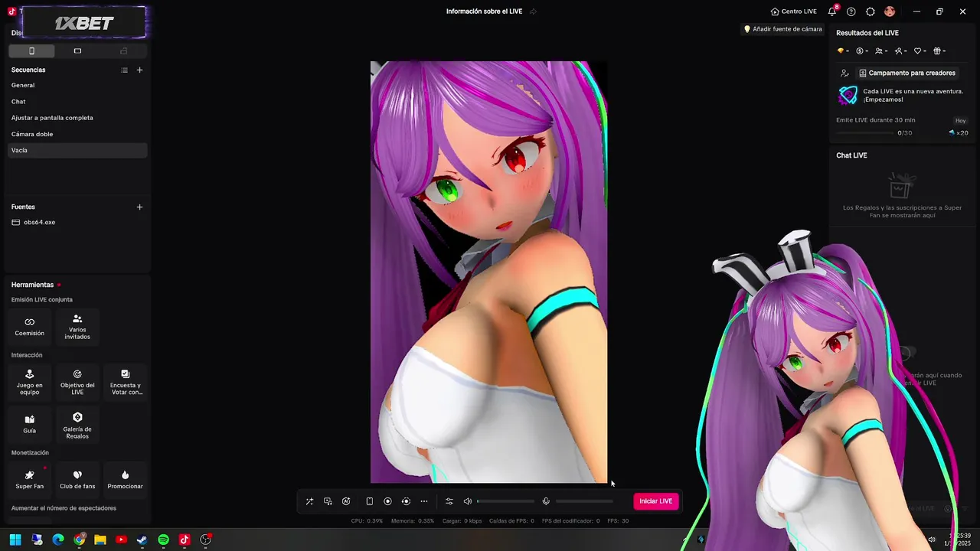980x551 pixels.
Task: Click the likes heart stat
Action: click(x=920, y=51)
